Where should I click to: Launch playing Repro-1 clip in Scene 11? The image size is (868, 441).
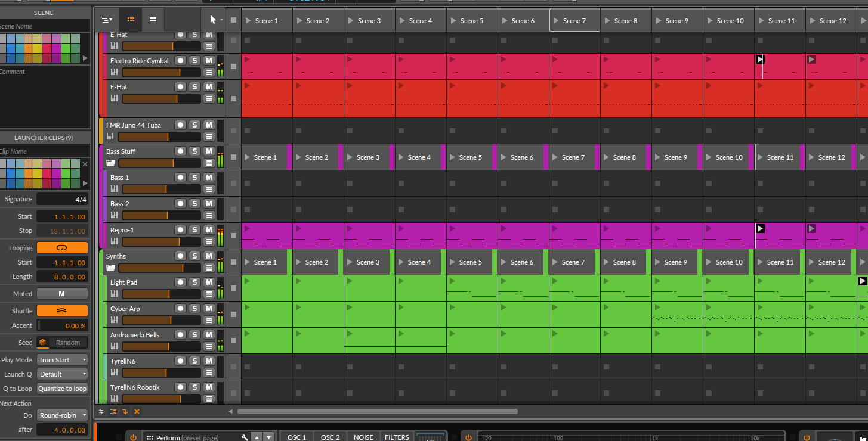(761, 228)
